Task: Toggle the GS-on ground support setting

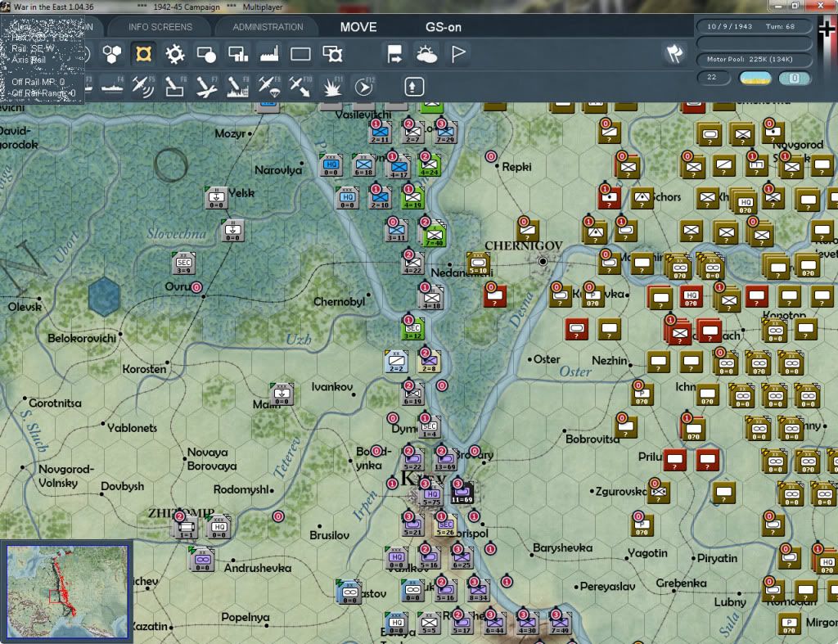Action: (x=444, y=27)
